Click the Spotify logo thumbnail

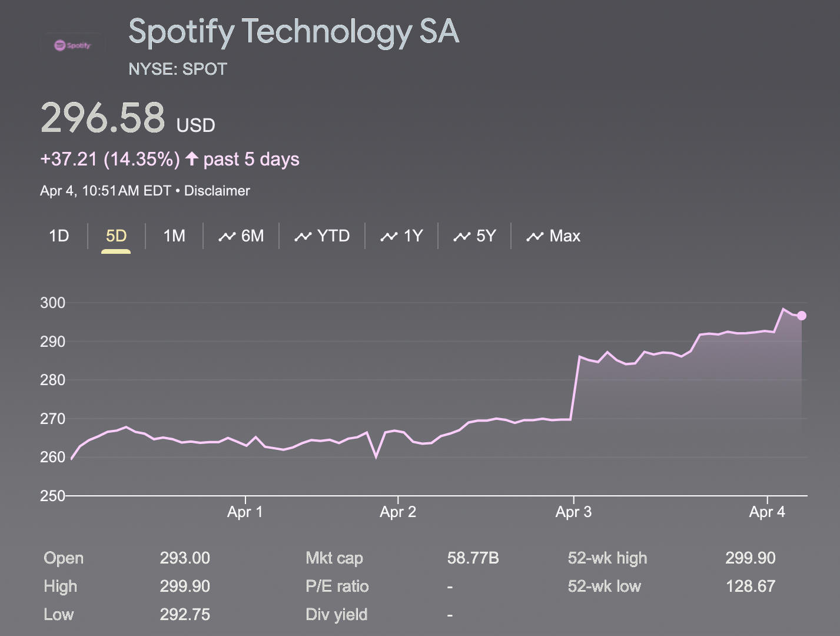pos(72,45)
